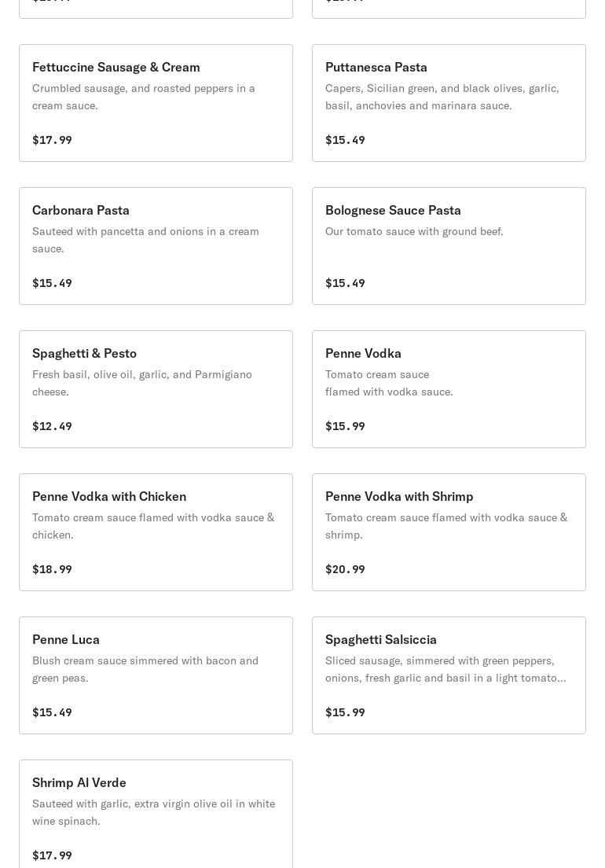
Task: Open the Spaghetti Salsiccia dish card
Action: point(449,675)
